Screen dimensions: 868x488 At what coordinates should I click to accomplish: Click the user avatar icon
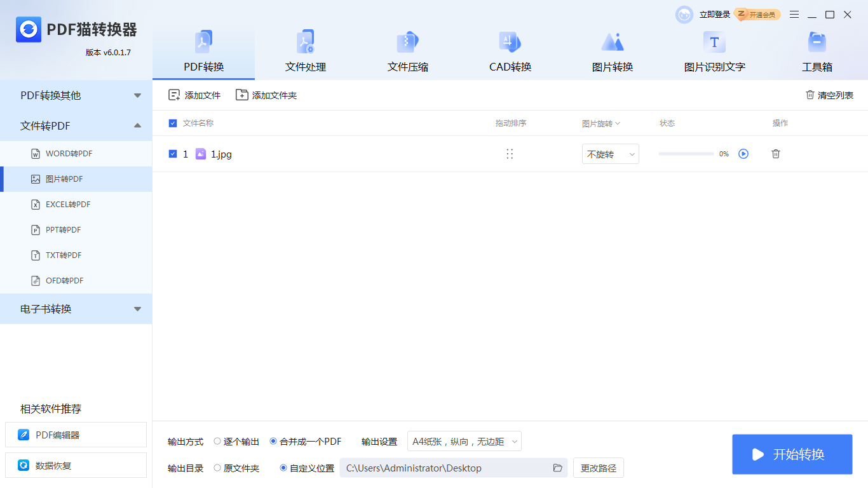pyautogui.click(x=684, y=15)
